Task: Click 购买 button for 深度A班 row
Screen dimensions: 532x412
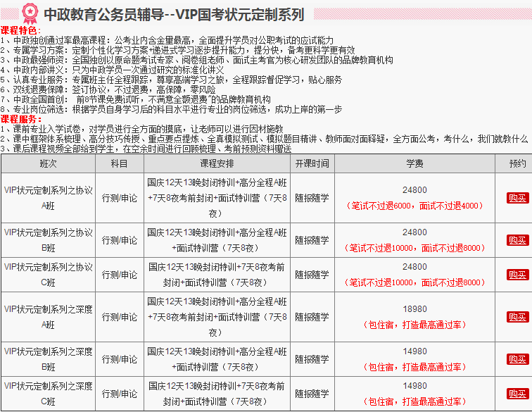Action: pos(517,317)
